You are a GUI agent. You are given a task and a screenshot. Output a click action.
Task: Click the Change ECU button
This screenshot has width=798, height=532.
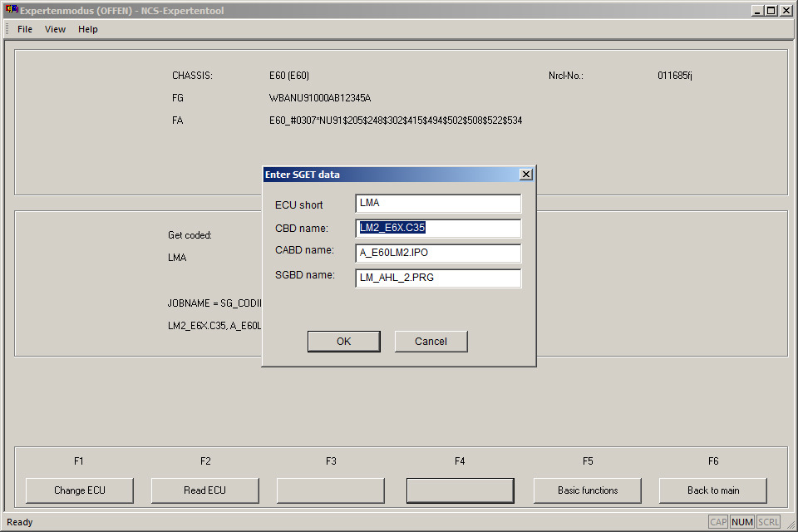(x=80, y=490)
